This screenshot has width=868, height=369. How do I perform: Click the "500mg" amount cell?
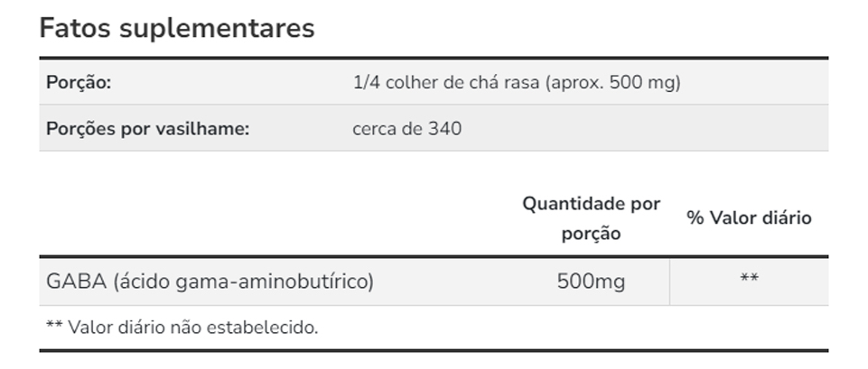[591, 281]
